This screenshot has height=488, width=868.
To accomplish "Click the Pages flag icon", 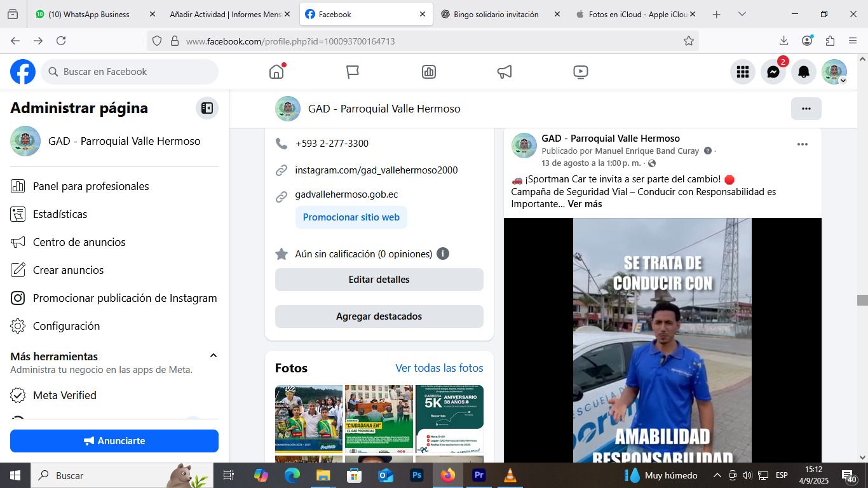I will tap(353, 72).
